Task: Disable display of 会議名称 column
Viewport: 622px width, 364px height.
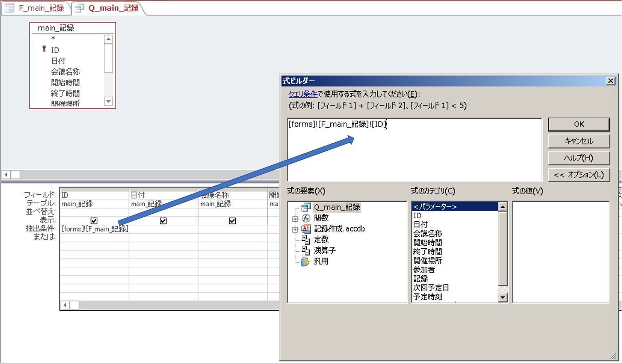Action: click(233, 221)
